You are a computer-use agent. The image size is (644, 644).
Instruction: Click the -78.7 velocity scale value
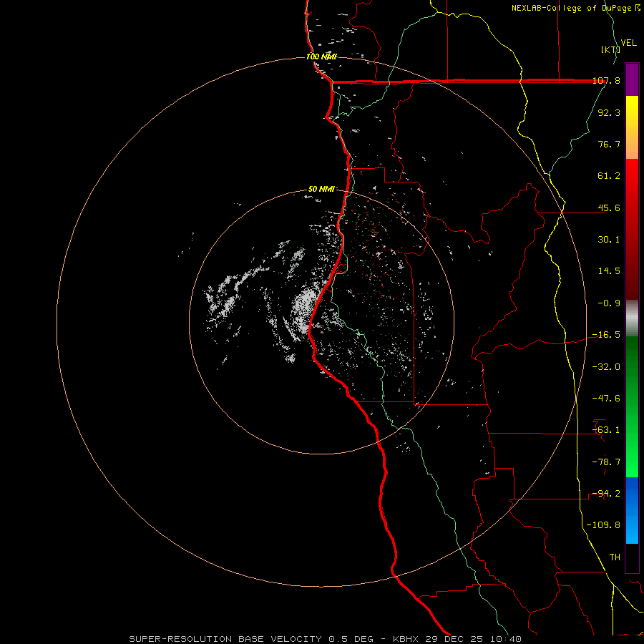[x=606, y=462]
